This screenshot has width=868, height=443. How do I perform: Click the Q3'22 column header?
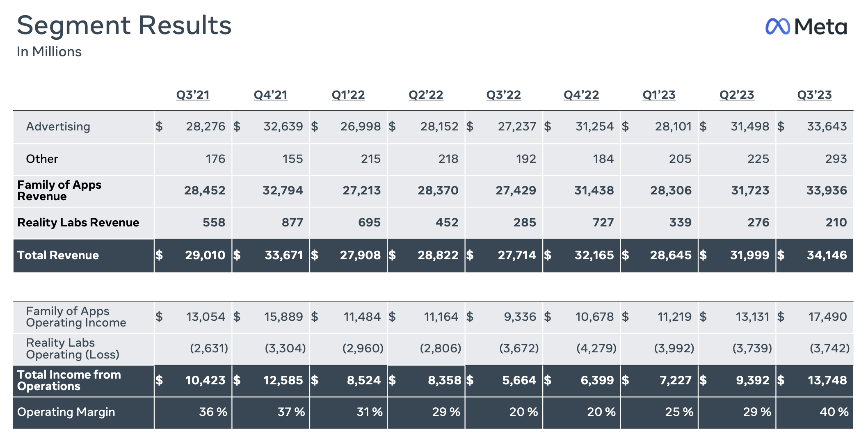503,95
